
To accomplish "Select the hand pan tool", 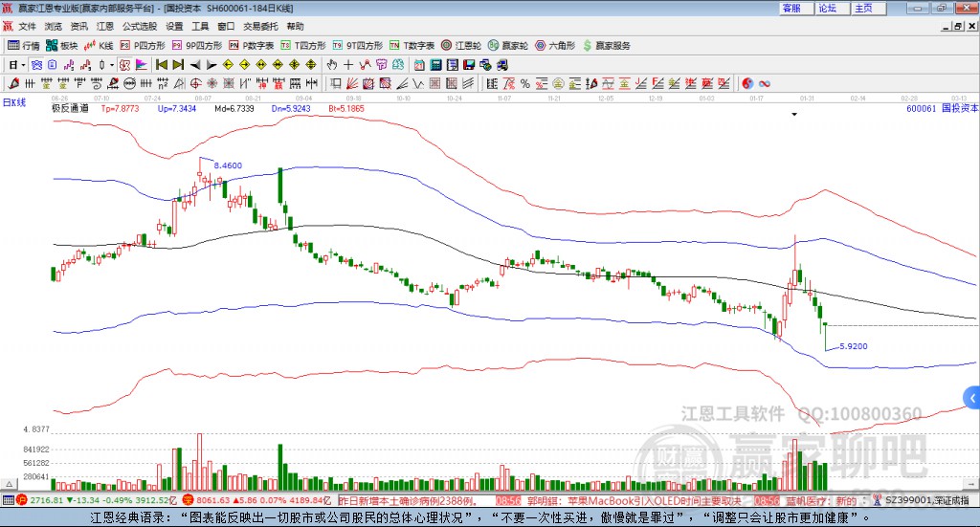I will click(332, 64).
